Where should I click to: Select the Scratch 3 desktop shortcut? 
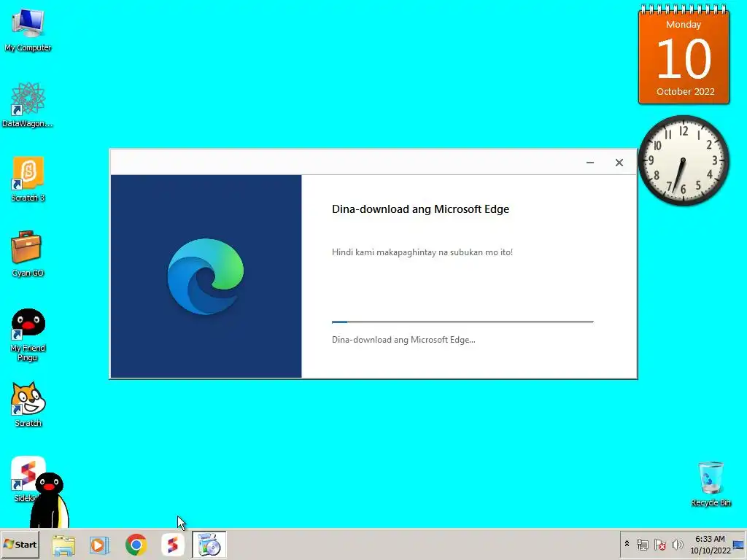[28, 179]
